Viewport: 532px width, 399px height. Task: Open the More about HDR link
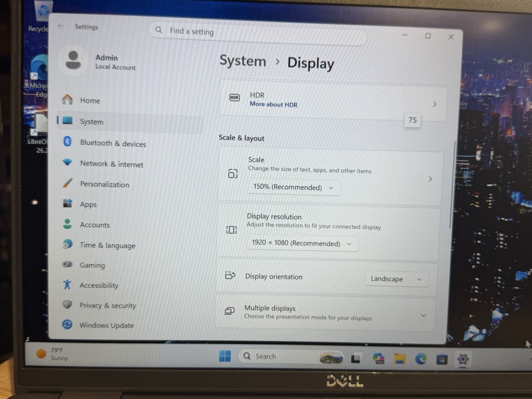pyautogui.click(x=273, y=104)
